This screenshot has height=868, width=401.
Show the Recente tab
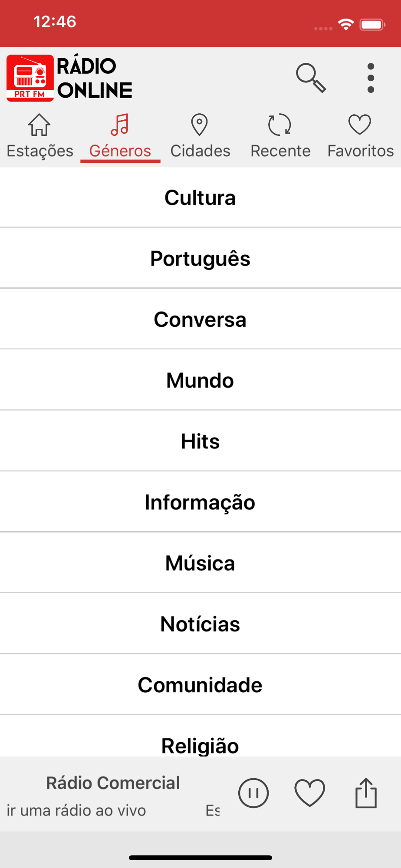point(280,136)
